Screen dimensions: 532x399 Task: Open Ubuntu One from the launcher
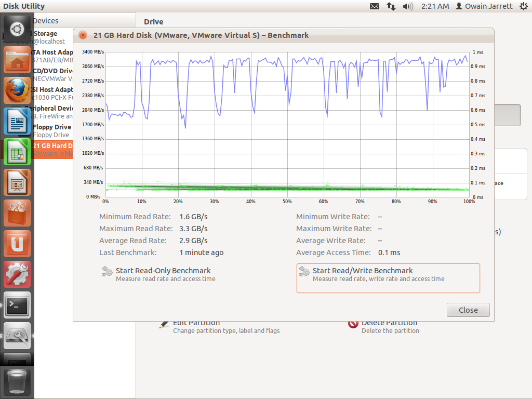tap(17, 244)
